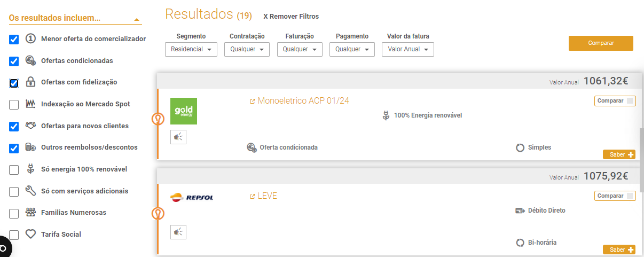Viewport: 644px width, 257px height.
Task: Click the handshake icon for novos clientes
Action: [x=30, y=126]
